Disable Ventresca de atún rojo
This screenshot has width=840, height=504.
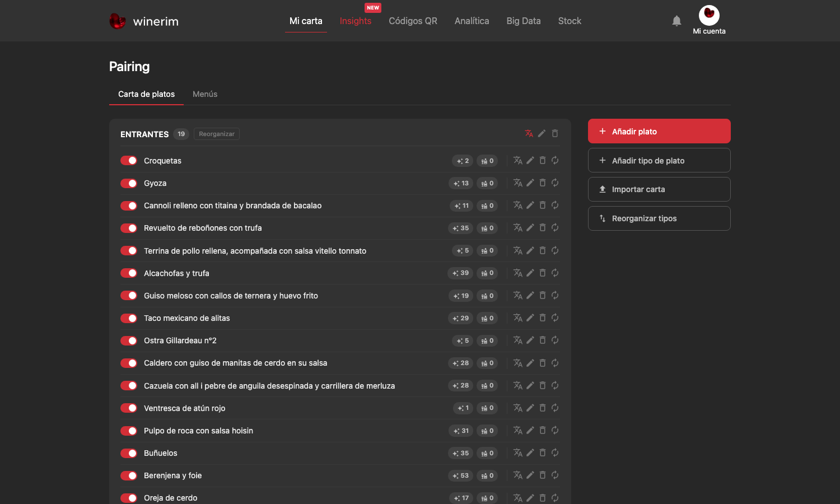tap(129, 408)
